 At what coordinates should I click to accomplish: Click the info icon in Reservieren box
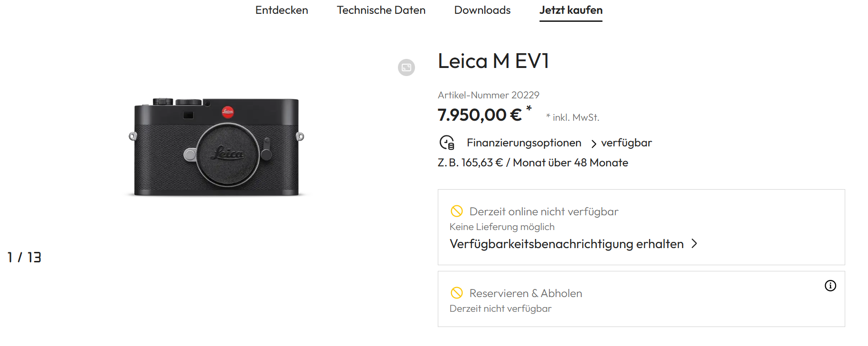830,286
